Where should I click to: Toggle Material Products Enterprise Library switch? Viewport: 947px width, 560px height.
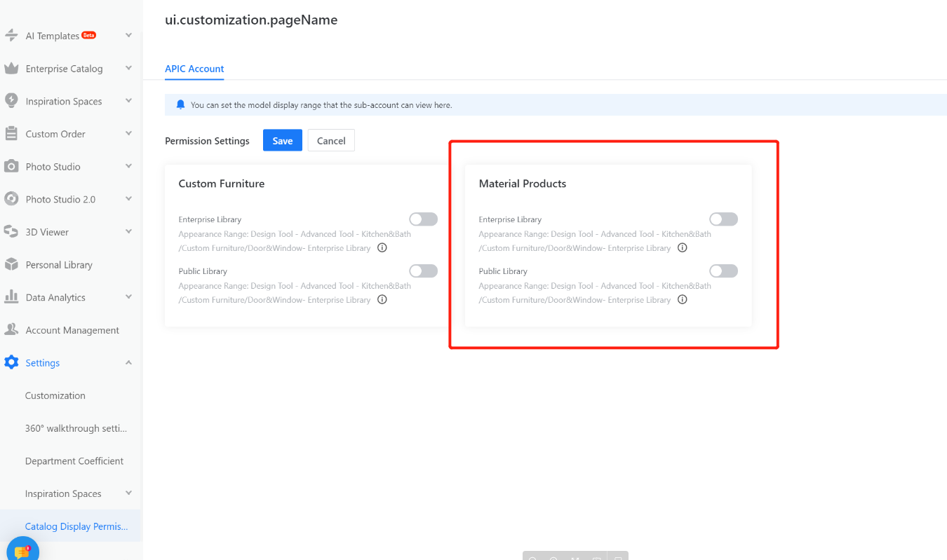pyautogui.click(x=723, y=219)
